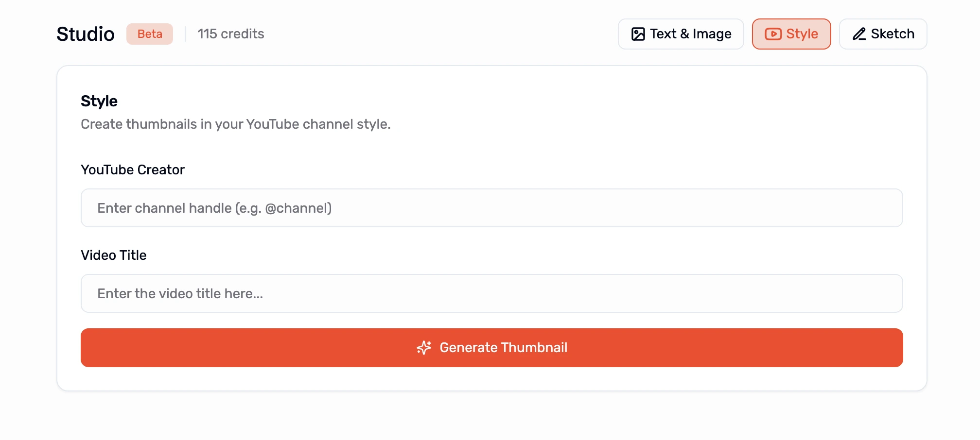This screenshot has height=440, width=980.
Task: Focus the channel handle input field
Action: point(491,208)
